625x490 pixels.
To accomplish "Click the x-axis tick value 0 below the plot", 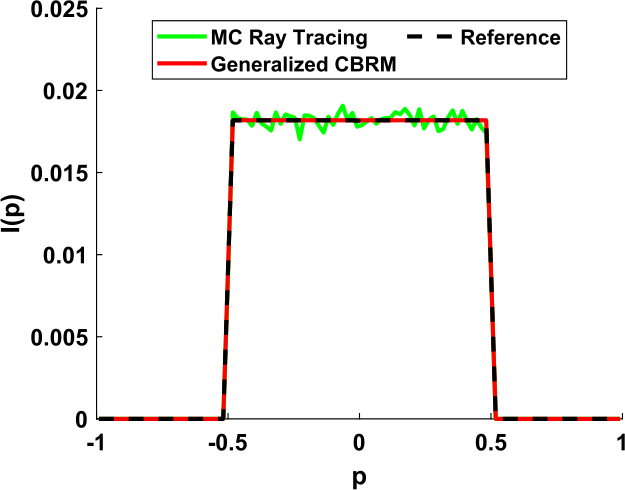I will 359,443.
